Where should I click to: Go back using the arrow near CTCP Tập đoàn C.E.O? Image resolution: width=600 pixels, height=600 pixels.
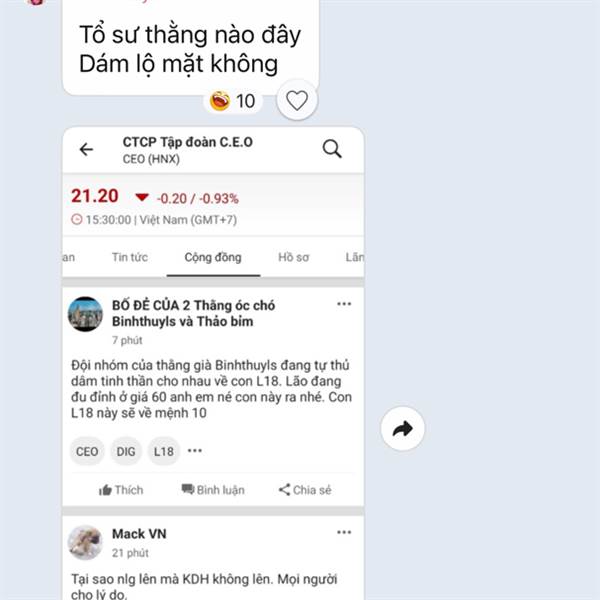86,149
